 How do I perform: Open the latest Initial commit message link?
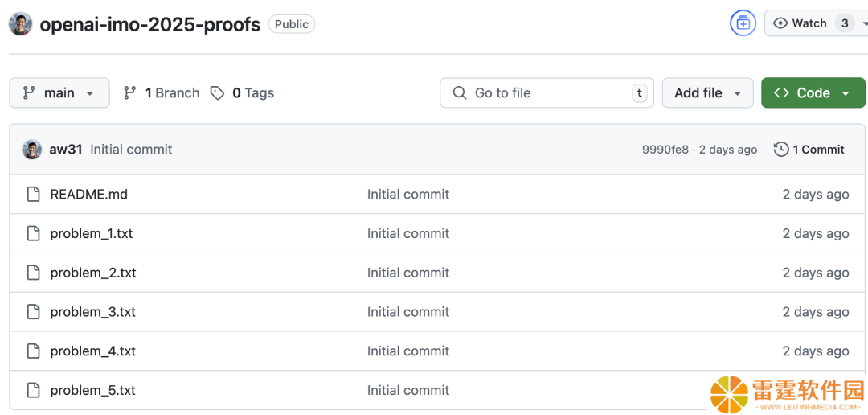tap(131, 150)
